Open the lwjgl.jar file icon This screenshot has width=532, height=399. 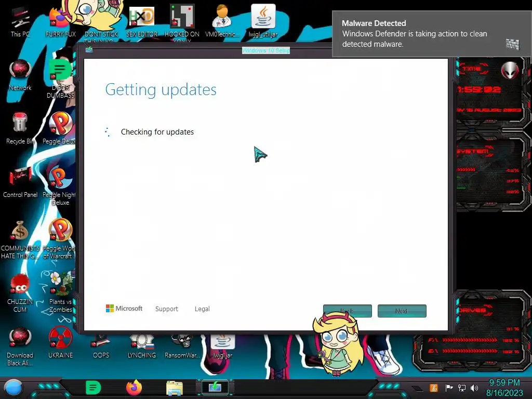point(222,347)
